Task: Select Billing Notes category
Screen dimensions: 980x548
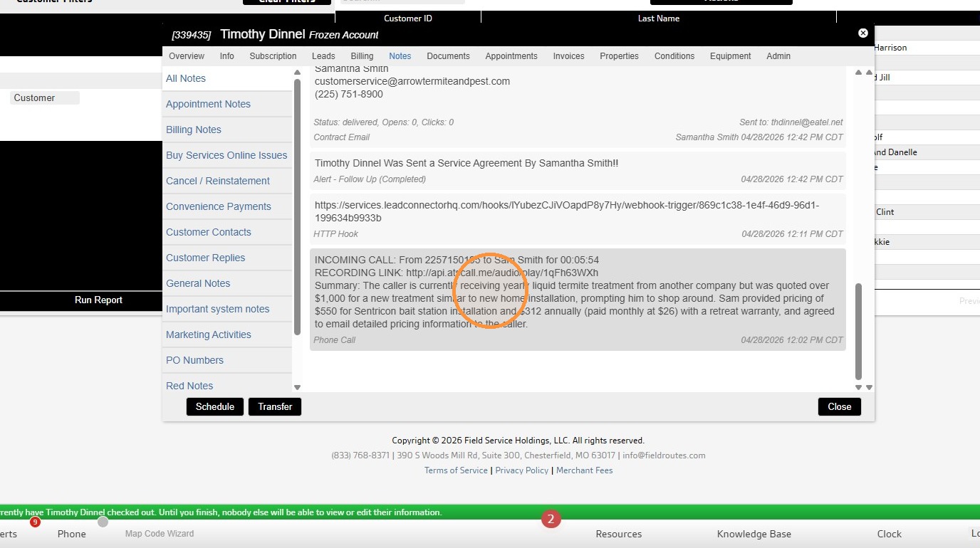Action: click(x=194, y=130)
